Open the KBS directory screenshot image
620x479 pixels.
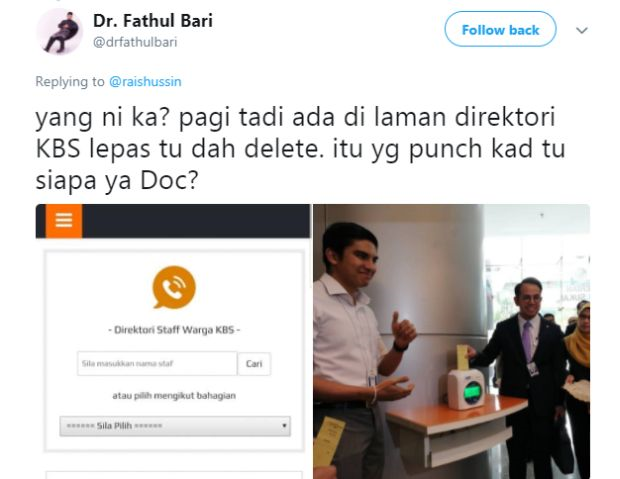pos(173,341)
